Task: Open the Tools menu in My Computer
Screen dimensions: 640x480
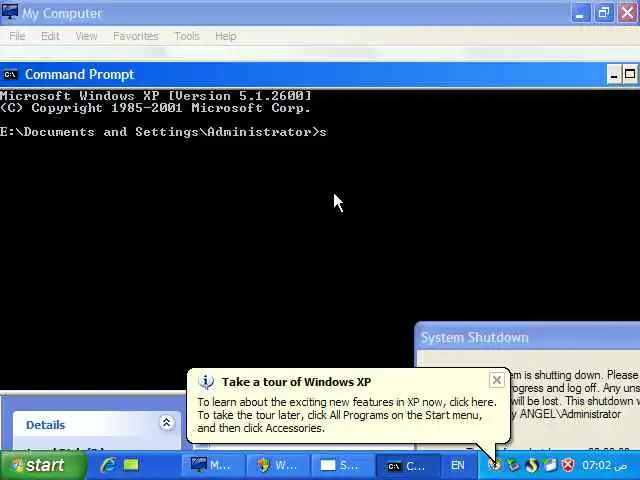Action: pyautogui.click(x=187, y=36)
